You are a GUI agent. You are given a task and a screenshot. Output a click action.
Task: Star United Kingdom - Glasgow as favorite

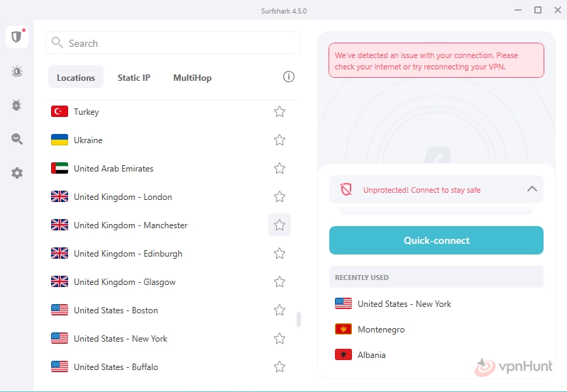point(280,282)
